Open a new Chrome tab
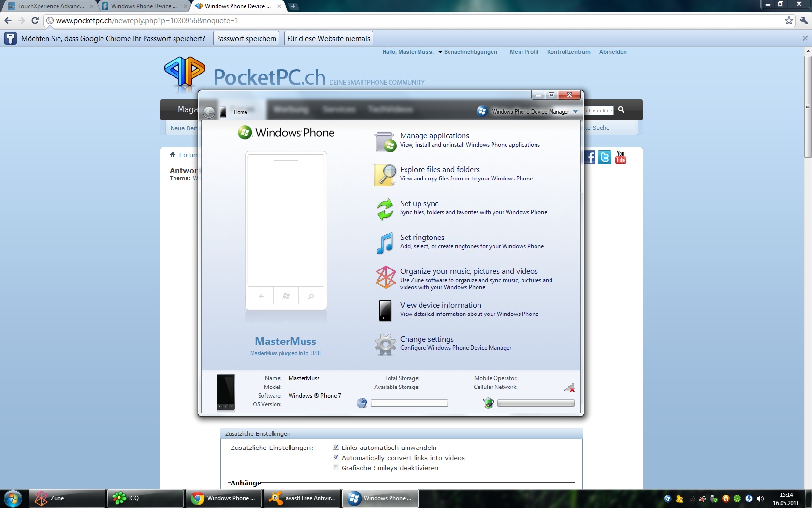 [x=293, y=6]
